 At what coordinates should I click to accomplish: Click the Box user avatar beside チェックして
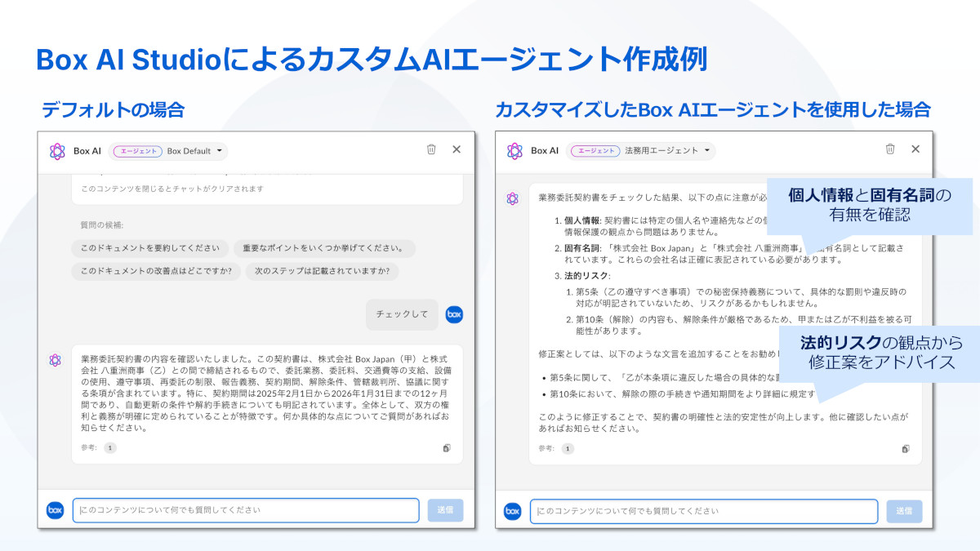455,314
